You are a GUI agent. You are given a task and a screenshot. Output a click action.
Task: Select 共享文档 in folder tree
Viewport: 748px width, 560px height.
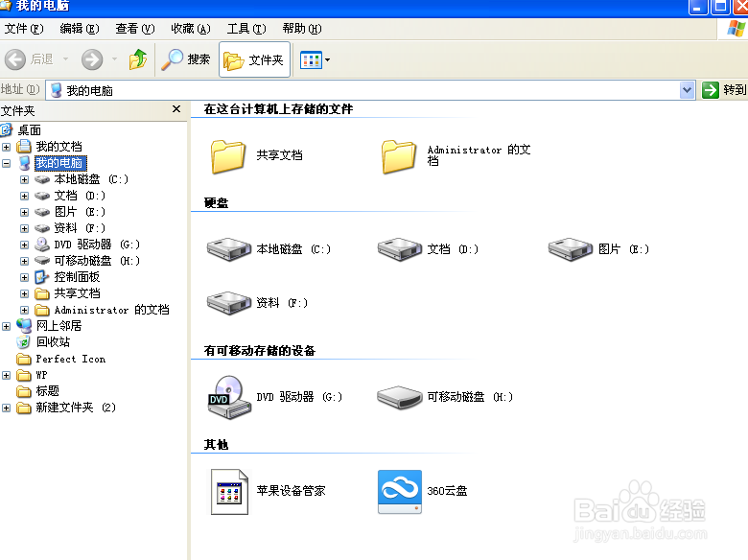[x=77, y=293]
